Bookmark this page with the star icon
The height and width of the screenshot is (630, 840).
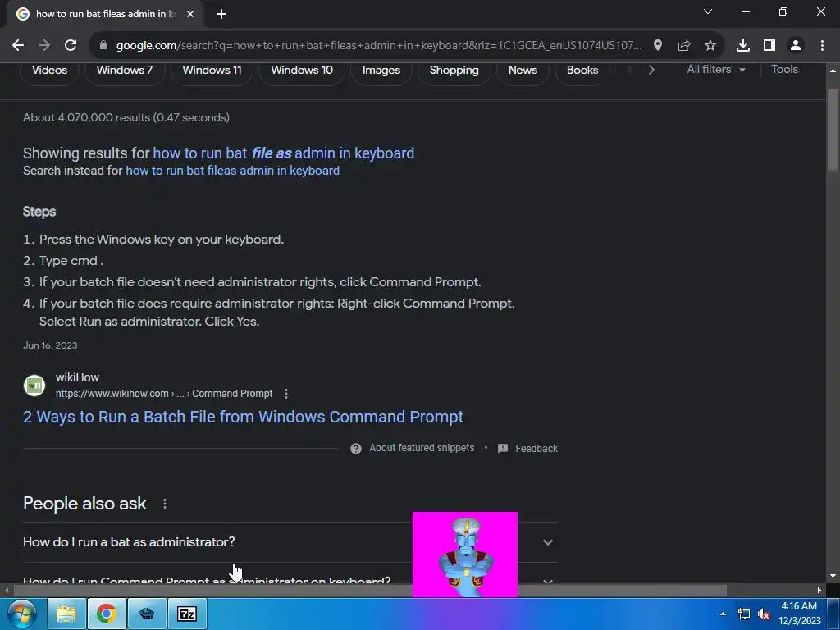pos(710,46)
